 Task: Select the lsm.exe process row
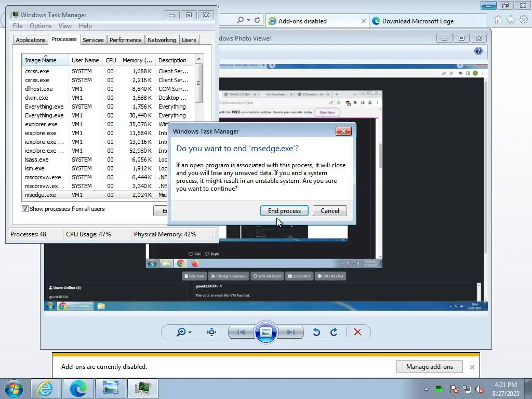pos(95,168)
